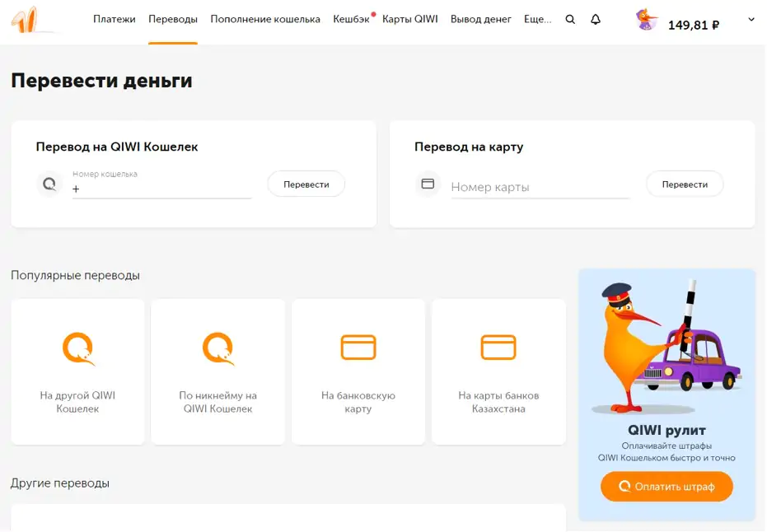Viewport: 767px width, 532px height.
Task: Click the QIWI рулит bird-and-car banner image
Action: point(666,347)
